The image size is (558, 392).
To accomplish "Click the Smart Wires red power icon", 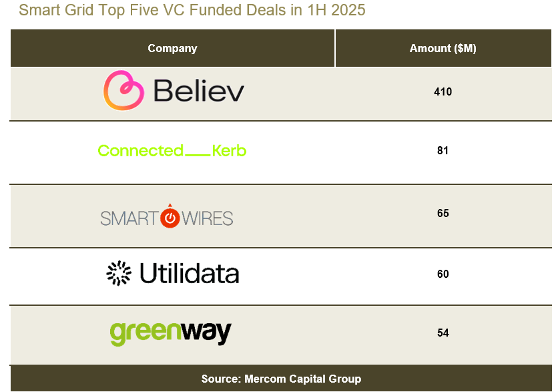I will pos(170,216).
